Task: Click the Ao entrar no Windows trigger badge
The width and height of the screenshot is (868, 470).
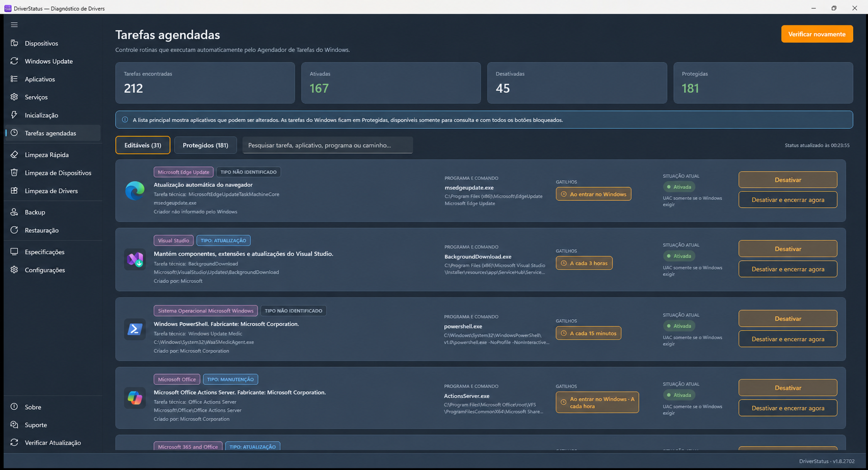Action: [x=593, y=194]
